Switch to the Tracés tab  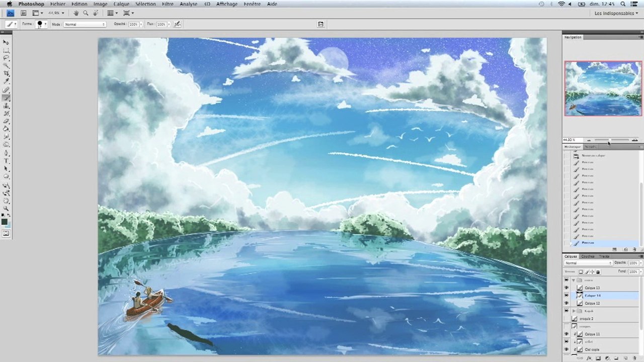(x=604, y=256)
